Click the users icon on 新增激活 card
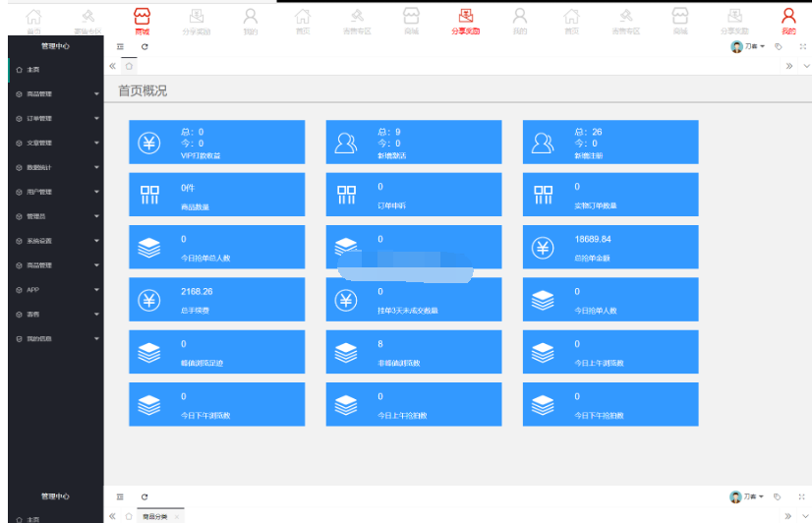Image resolution: width=812 pixels, height=523 pixels. [346, 143]
